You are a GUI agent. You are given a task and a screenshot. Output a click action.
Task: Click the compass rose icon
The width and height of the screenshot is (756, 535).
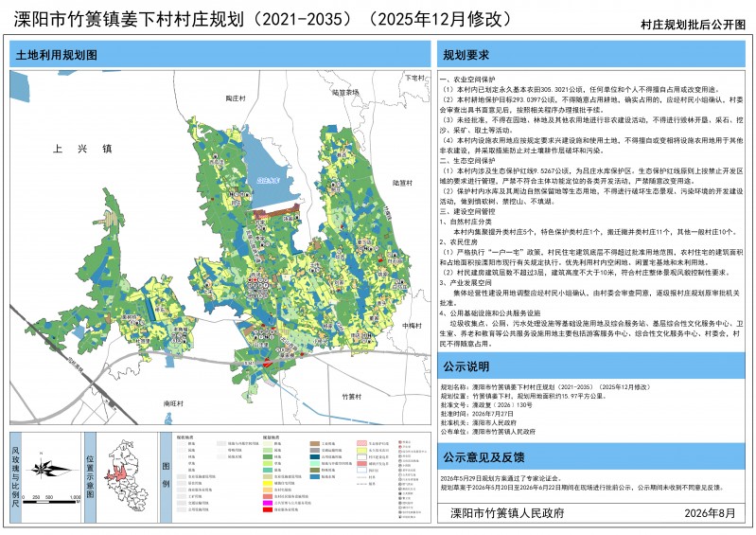coord(49,469)
